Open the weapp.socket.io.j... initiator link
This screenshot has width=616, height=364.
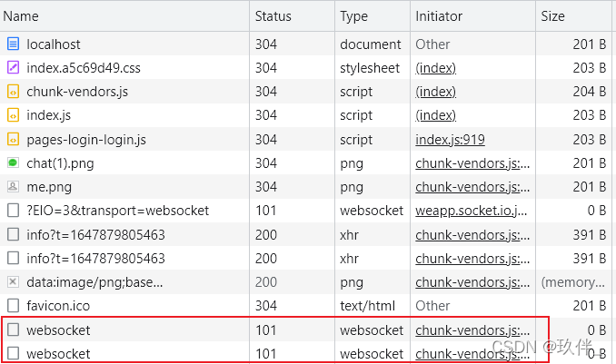(471, 211)
